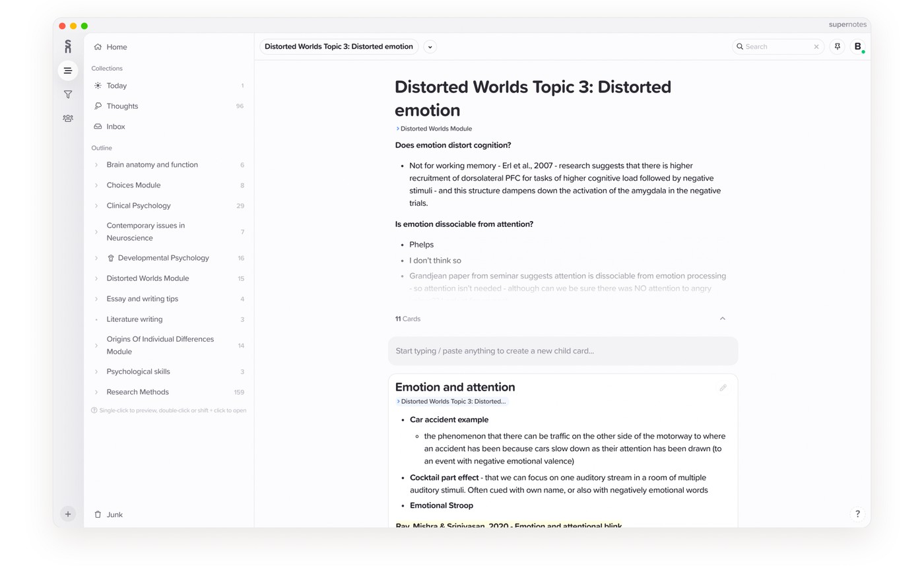Select the outline view icon in sidebar
This screenshot has width=924, height=566.
point(68,71)
